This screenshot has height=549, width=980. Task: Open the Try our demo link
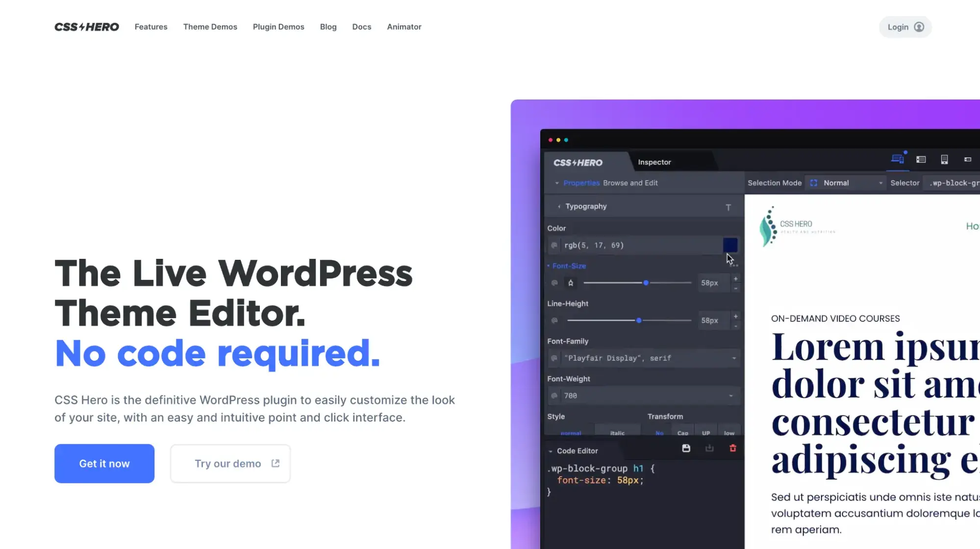[x=230, y=463]
